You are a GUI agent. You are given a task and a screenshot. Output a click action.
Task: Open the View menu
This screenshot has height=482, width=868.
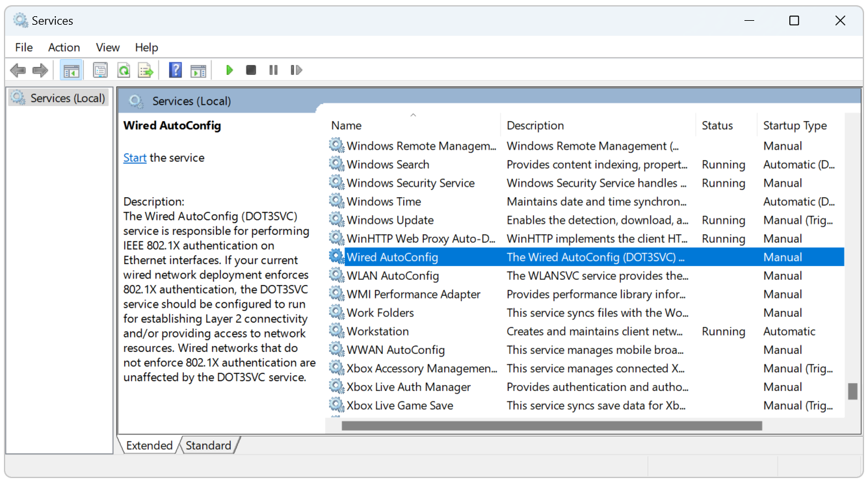[x=107, y=47]
